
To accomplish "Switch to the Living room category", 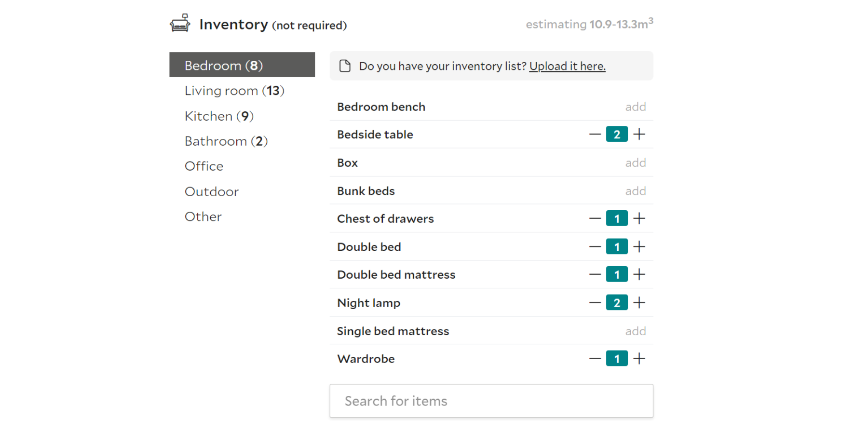I will (234, 90).
